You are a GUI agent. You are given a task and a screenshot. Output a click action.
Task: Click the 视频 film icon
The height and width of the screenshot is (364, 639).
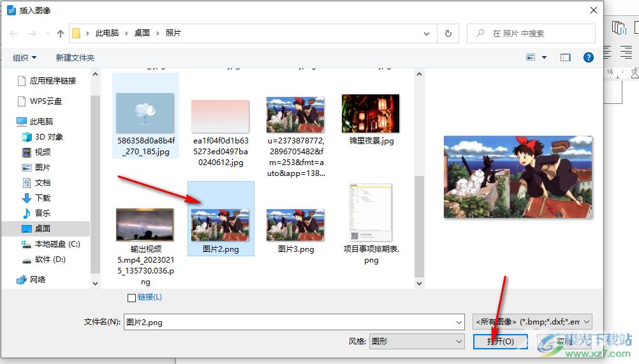(27, 152)
